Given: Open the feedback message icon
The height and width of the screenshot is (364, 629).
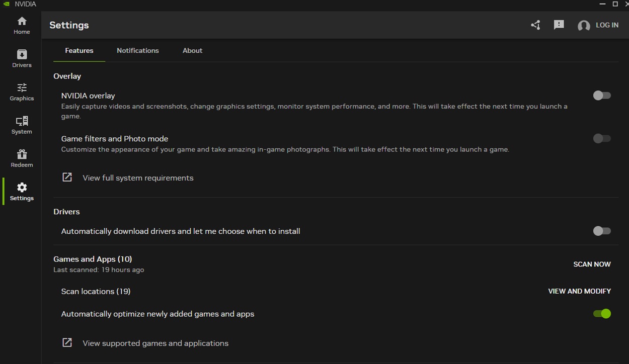Looking at the screenshot, I should click(559, 25).
